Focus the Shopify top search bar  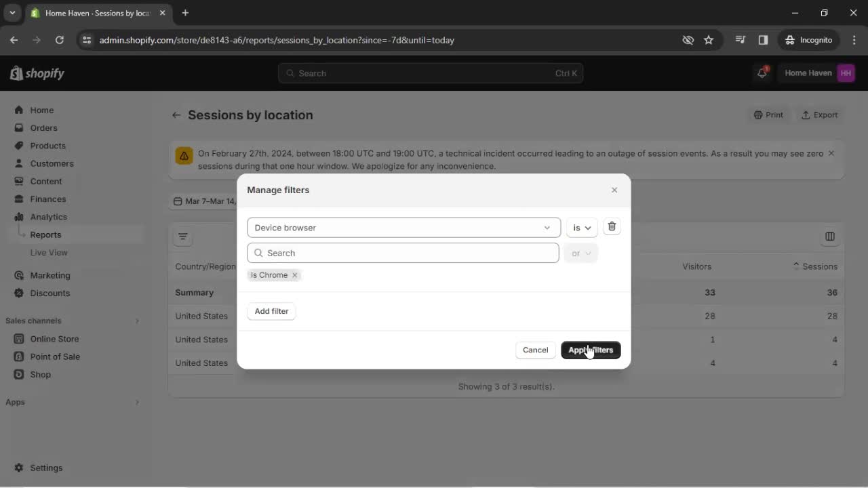point(431,73)
